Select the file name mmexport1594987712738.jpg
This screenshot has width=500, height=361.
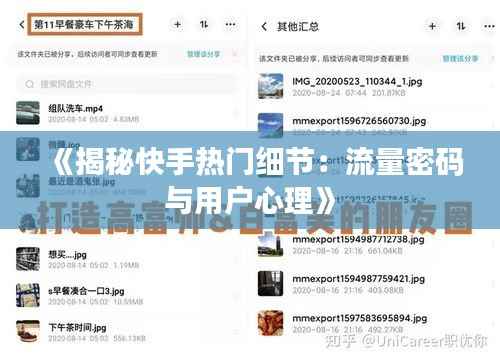tap(358, 239)
